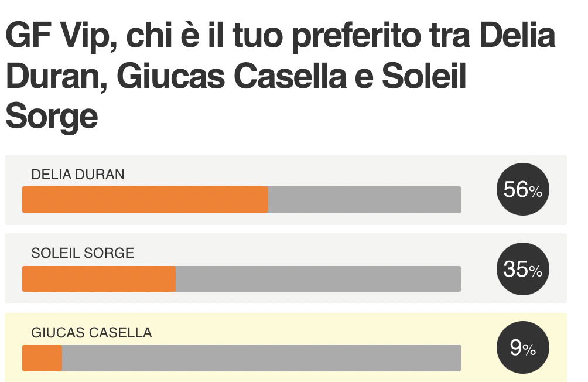This screenshot has width=588, height=382.
Task: Click orange portion of Giucas Casella bar
Action: [42, 358]
